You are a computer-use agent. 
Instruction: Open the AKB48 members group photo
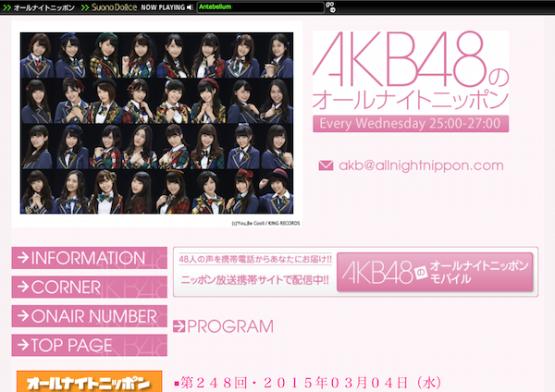coord(157,123)
